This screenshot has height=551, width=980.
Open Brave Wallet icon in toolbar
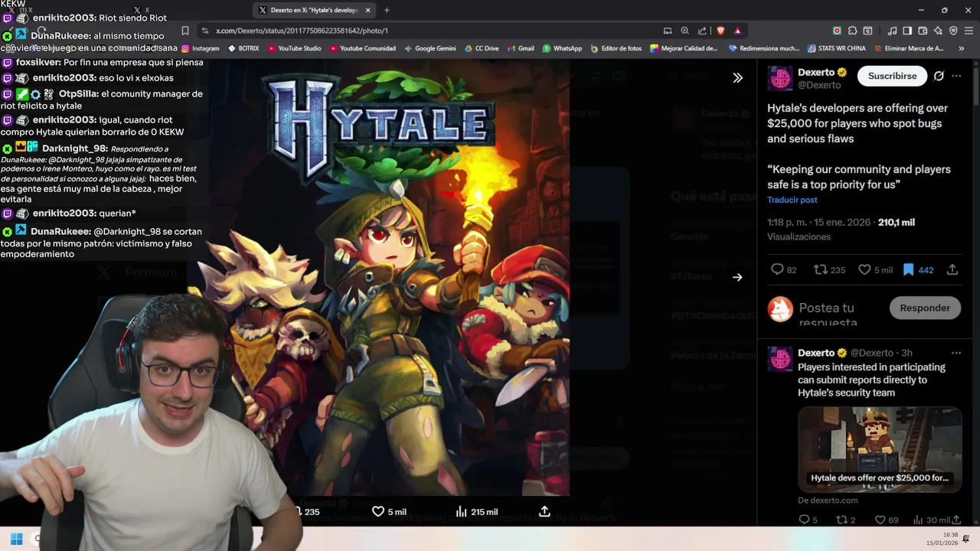[x=923, y=31]
